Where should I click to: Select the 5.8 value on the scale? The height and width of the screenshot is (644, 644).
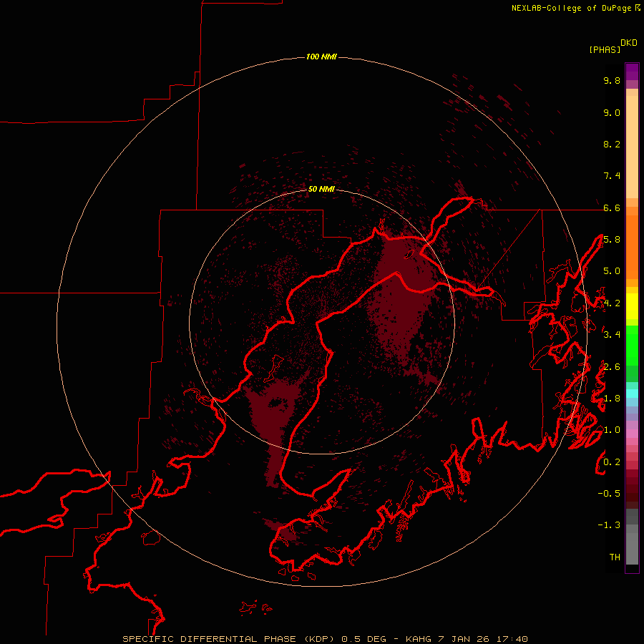612,240
